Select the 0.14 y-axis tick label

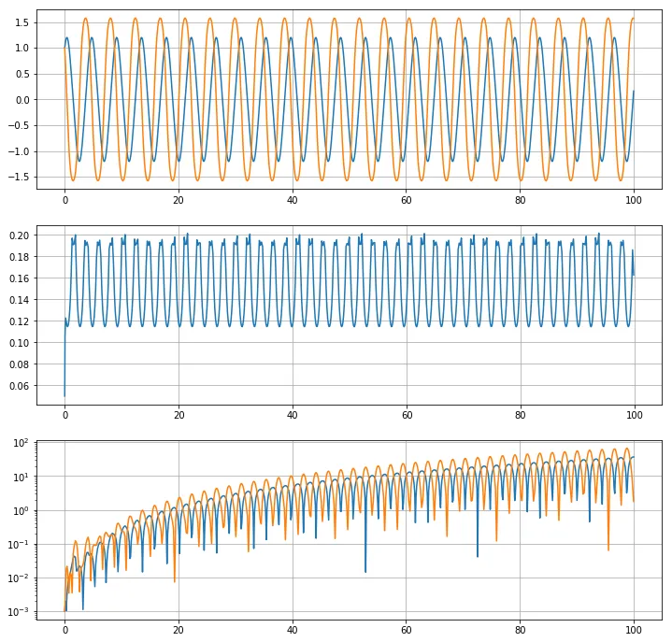[20, 300]
